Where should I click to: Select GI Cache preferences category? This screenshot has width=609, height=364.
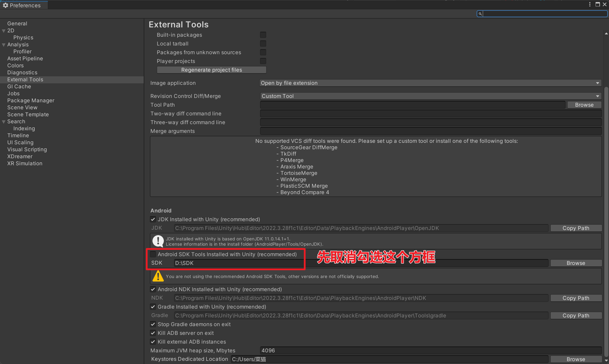point(19,87)
